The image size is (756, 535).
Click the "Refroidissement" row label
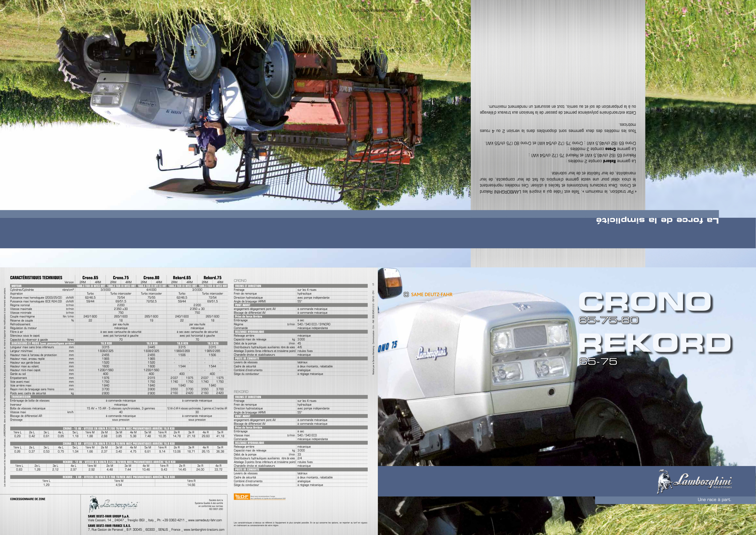[20, 324]
